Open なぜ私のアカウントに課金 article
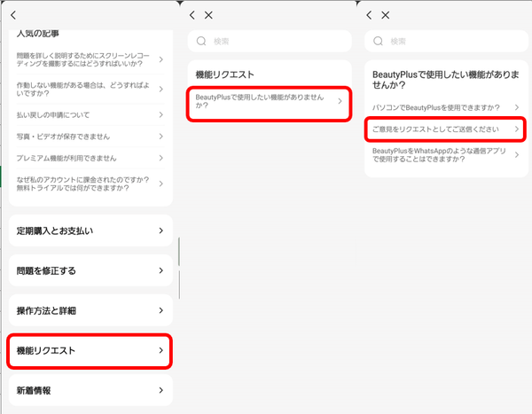 pos(90,184)
